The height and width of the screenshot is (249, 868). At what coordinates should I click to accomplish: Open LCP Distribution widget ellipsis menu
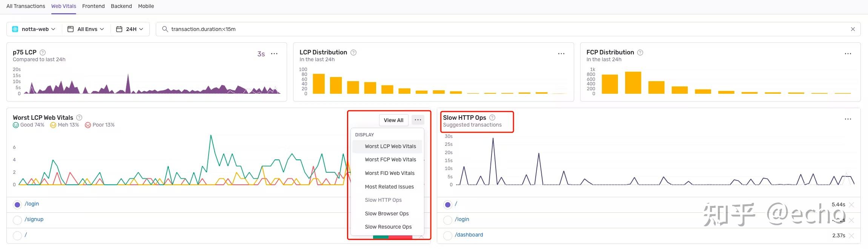pos(561,54)
